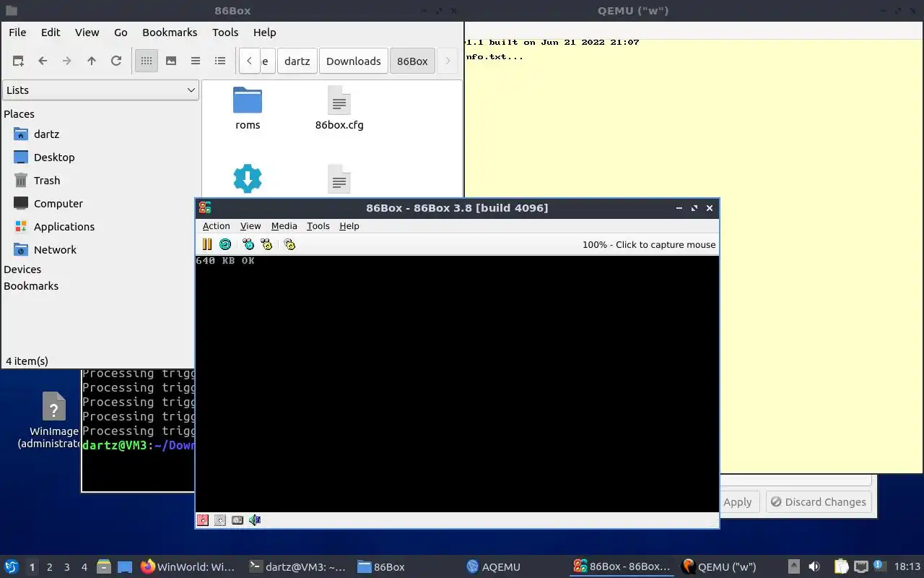Open machine settings icon in 86Box toolbar

click(289, 244)
